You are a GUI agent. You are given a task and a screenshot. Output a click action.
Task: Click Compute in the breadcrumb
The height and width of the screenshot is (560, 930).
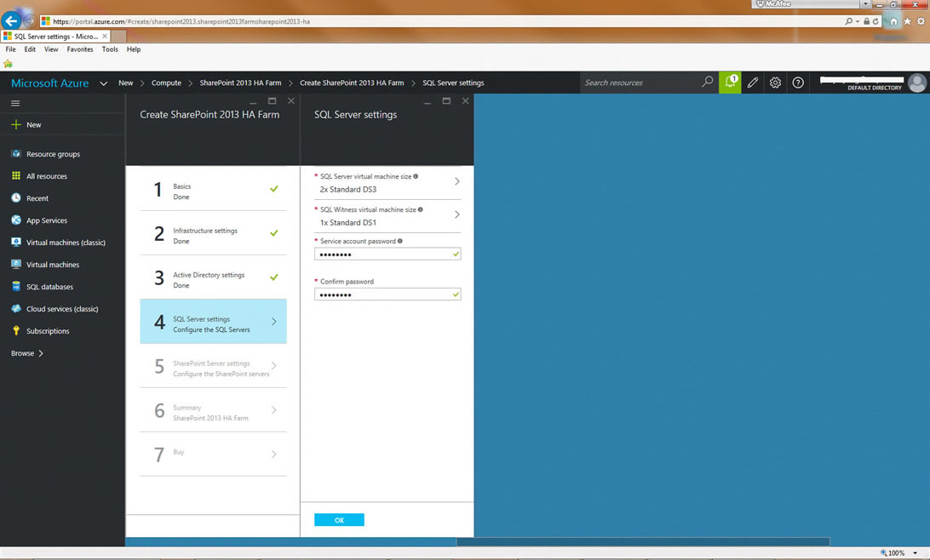click(166, 83)
